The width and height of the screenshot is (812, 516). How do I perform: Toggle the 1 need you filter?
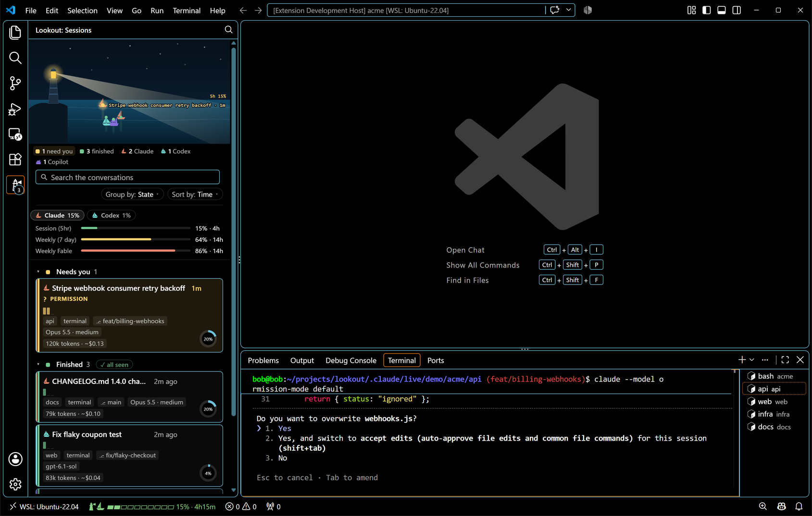54,151
